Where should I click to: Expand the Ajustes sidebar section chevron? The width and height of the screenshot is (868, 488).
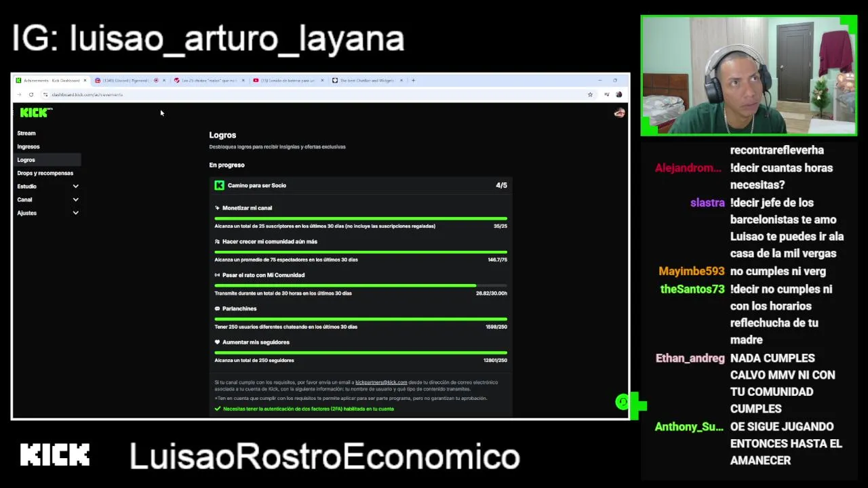pos(75,213)
